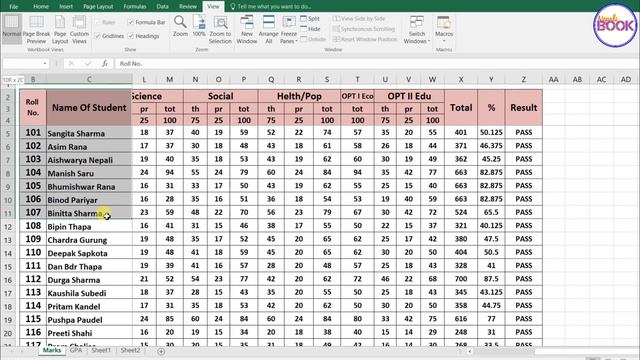Image resolution: width=640 pixels, height=360 pixels.
Task: Add a new sheet with plus icon
Action: pyautogui.click(x=161, y=351)
